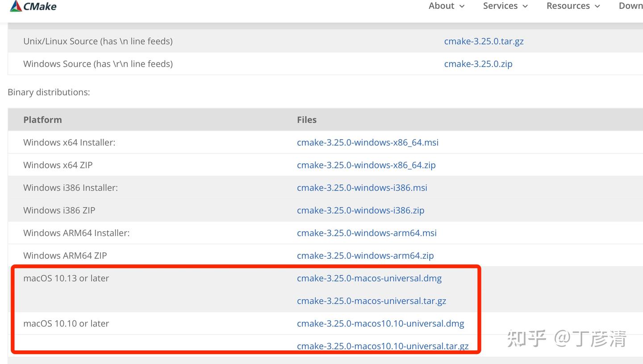Viewport: 643px width, 364px height.
Task: Open the Resources menu item
Action: point(568,6)
